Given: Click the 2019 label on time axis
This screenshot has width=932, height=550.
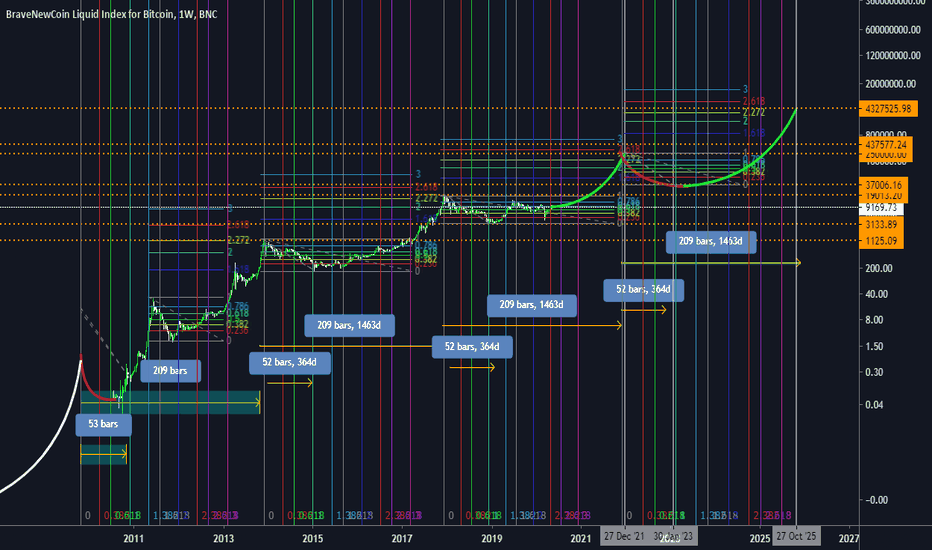Looking at the screenshot, I should pos(492,539).
